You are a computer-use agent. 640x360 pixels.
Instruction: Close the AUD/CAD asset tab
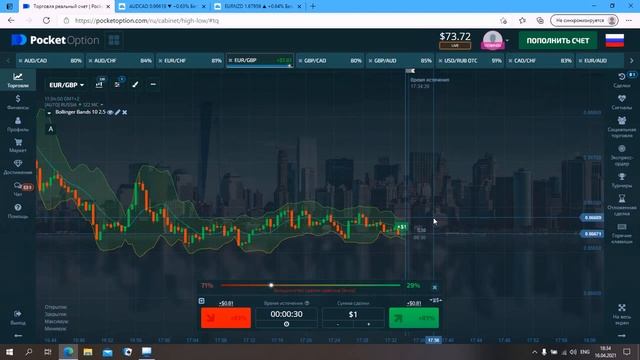[x=20, y=61]
